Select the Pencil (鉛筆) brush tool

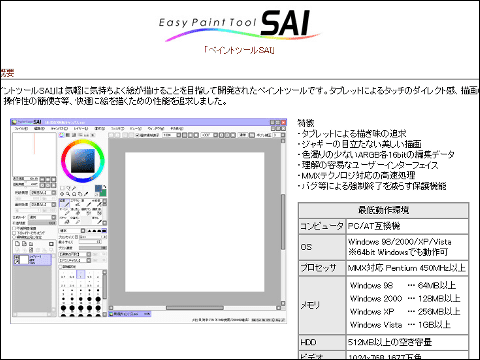(64, 203)
